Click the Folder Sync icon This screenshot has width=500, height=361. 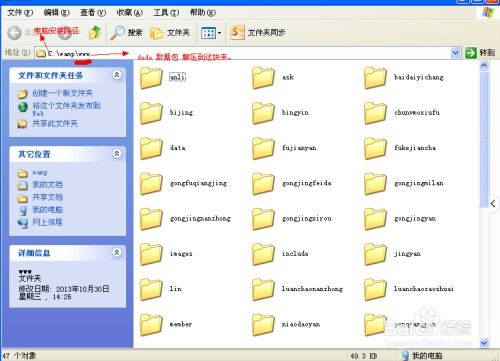(x=238, y=33)
